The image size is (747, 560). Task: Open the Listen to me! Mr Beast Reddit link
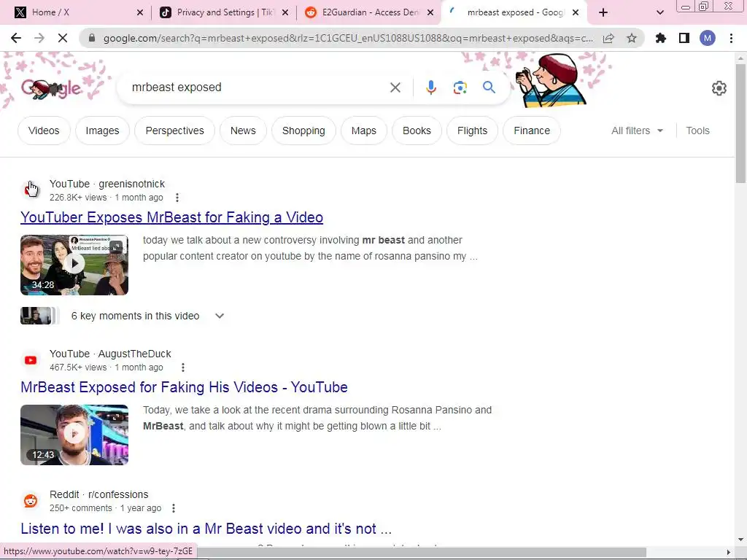point(206,529)
